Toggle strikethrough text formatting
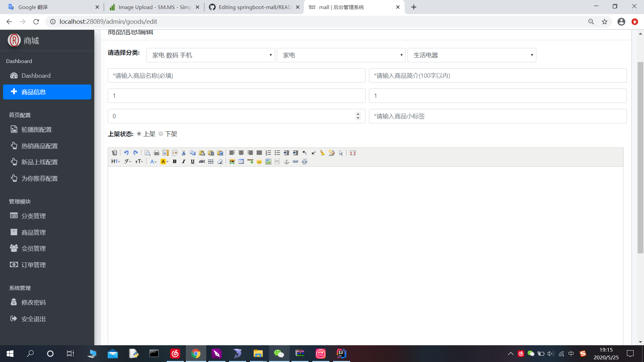Screen dimensions: 644x362 [x=202, y=162]
